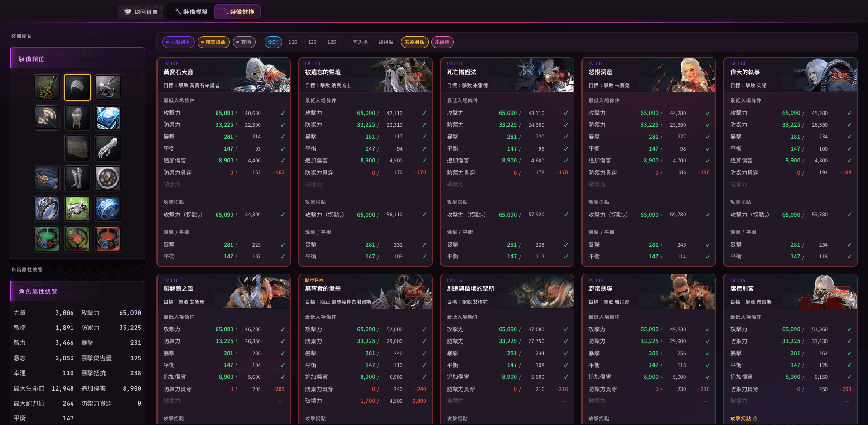Viewport: 868px width, 425px height.
Task: Click 目標：擊敗 艾諾 objective text
Action: (x=748, y=86)
